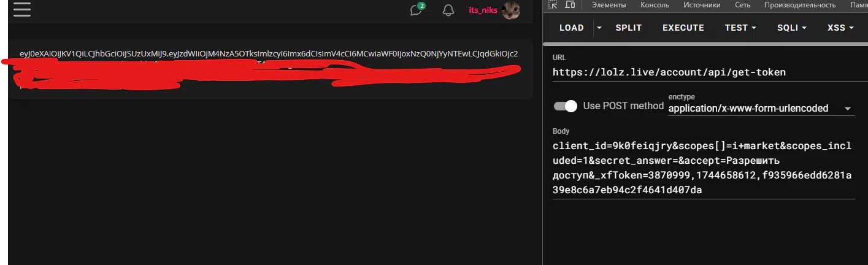Open the Источники tab
The width and height of the screenshot is (868, 265).
(702, 5)
